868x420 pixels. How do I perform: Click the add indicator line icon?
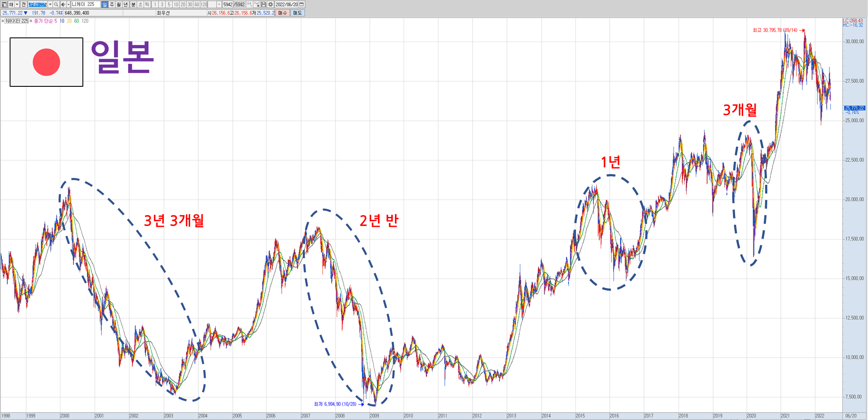pos(256,4)
